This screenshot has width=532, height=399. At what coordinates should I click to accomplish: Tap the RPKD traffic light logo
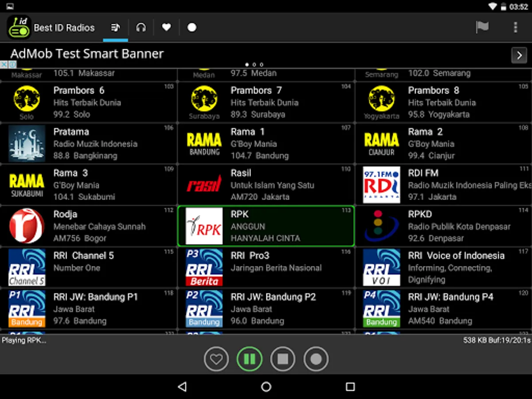[381, 226]
